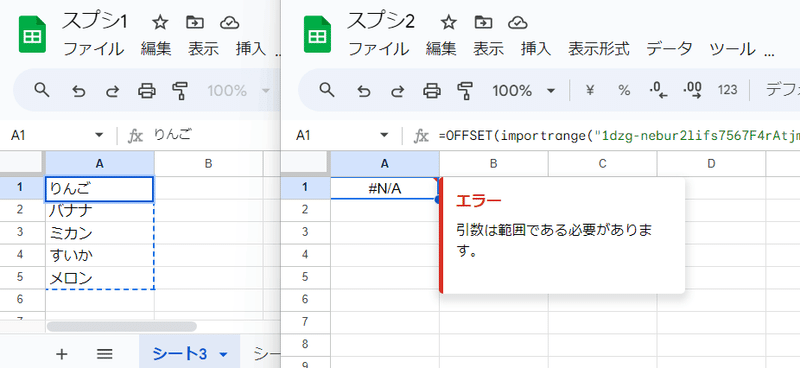Image resolution: width=800 pixels, height=368 pixels.
Task: Open the 表示形式 menu in スプシ2
Action: pos(598,49)
